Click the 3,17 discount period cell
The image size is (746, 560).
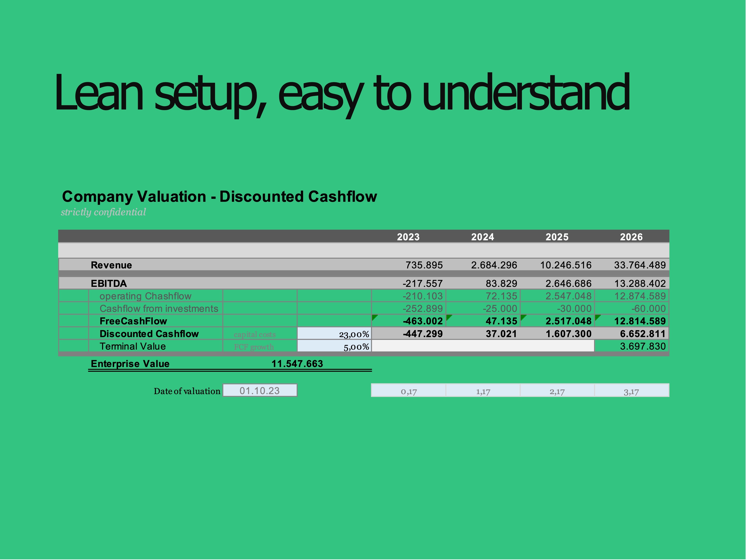click(632, 391)
